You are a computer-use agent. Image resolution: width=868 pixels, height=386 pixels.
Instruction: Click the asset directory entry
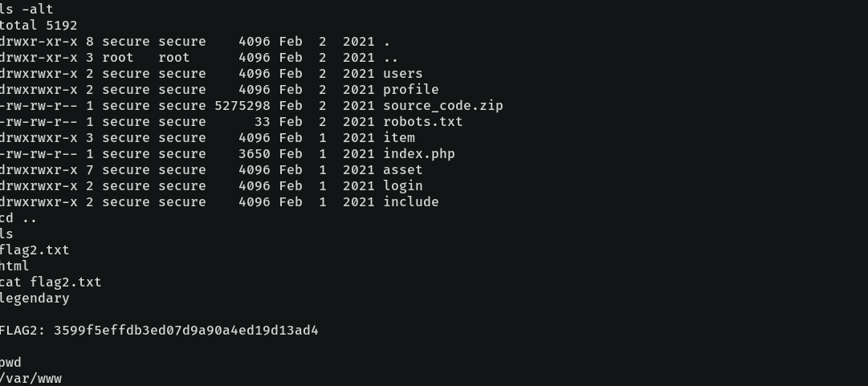click(402, 170)
